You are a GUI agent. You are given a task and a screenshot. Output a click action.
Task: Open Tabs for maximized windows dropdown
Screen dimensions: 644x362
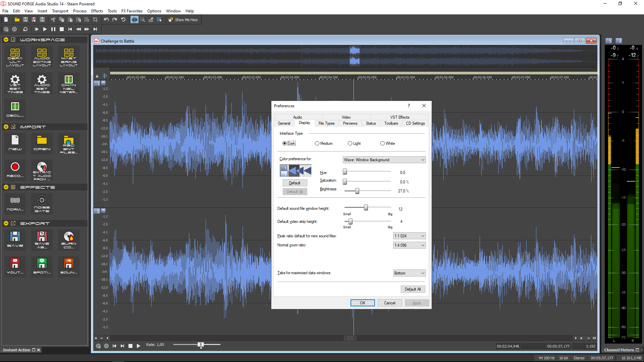[x=409, y=273]
